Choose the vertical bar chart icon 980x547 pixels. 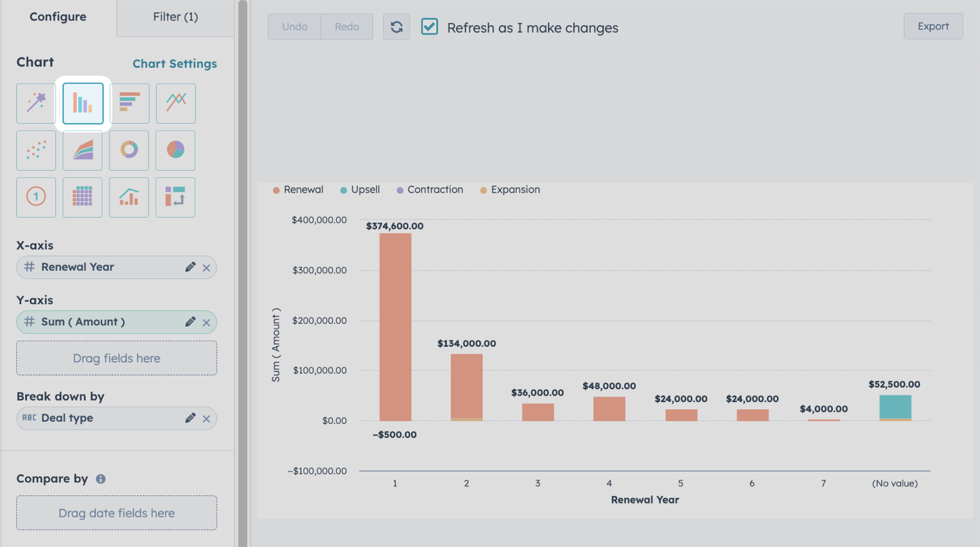click(83, 103)
